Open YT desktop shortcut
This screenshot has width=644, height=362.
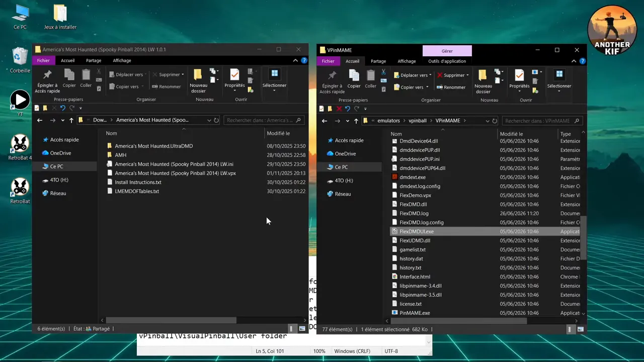pos(20,104)
